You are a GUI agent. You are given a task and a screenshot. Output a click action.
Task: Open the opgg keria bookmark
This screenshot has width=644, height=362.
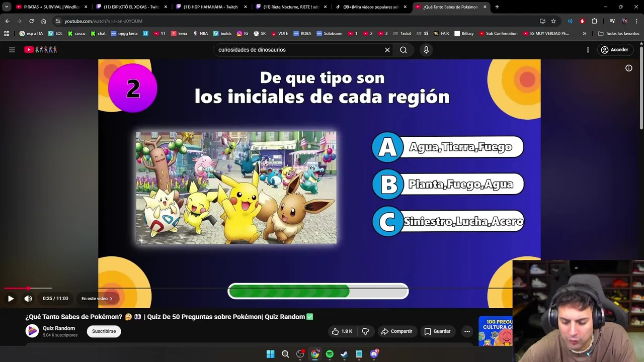[x=124, y=34]
